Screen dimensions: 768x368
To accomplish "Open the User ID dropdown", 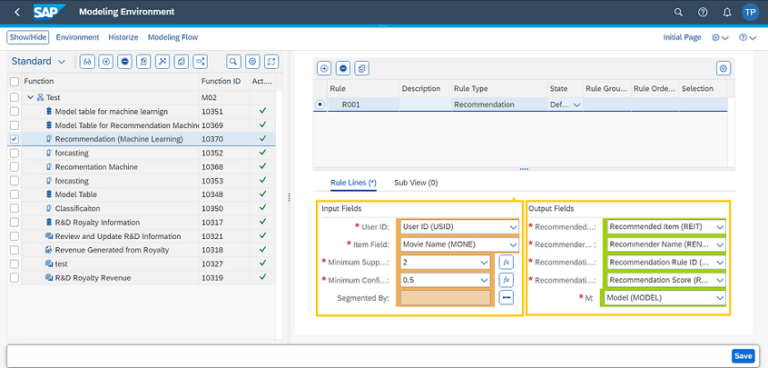I will [x=513, y=227].
